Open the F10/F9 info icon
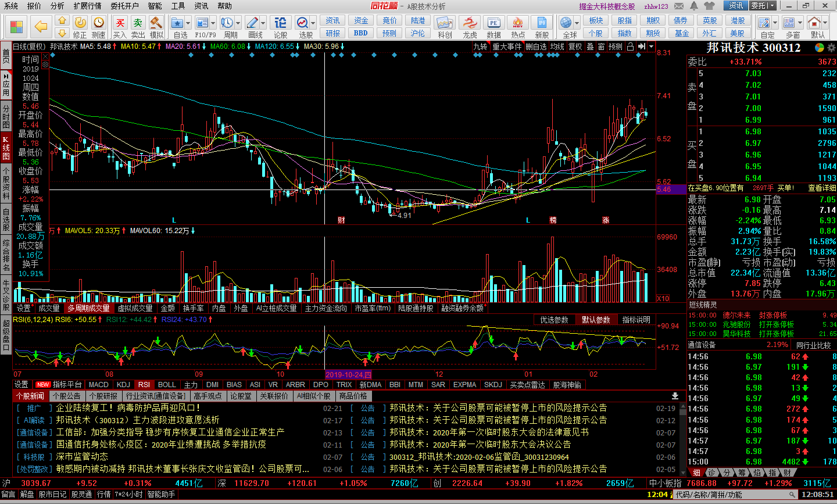This screenshot has width=837, height=504. (x=202, y=22)
